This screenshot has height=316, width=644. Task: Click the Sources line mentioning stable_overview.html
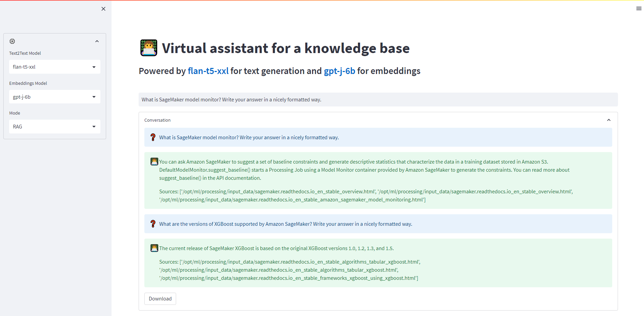click(x=366, y=196)
